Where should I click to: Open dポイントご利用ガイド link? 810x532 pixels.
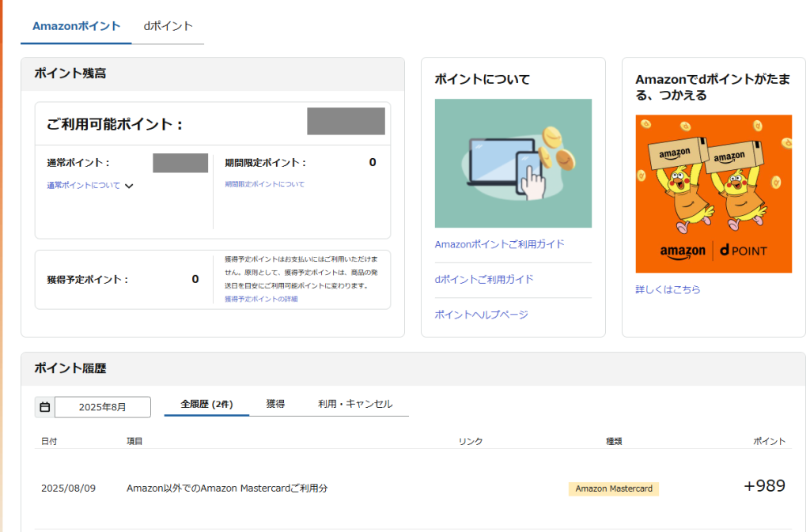click(483, 279)
